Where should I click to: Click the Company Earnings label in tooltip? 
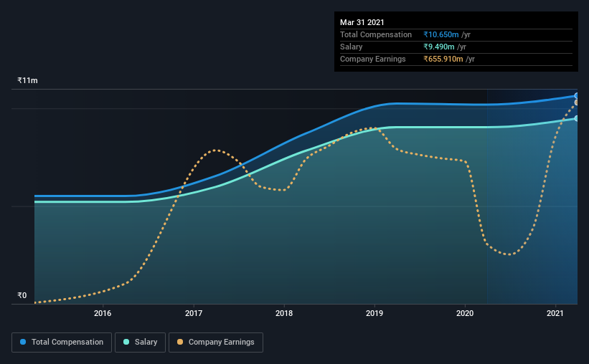coord(372,59)
